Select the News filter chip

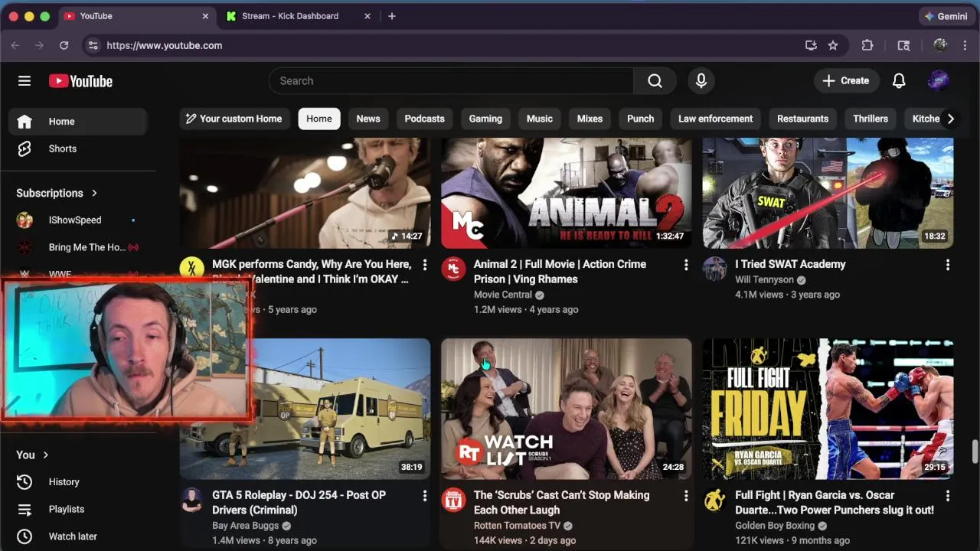pos(368,119)
